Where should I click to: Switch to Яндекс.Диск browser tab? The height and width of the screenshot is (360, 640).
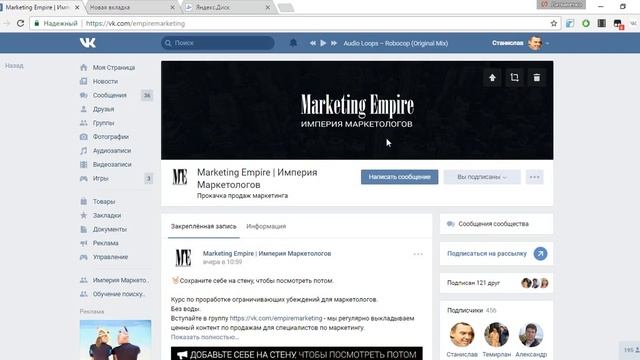pos(227,7)
